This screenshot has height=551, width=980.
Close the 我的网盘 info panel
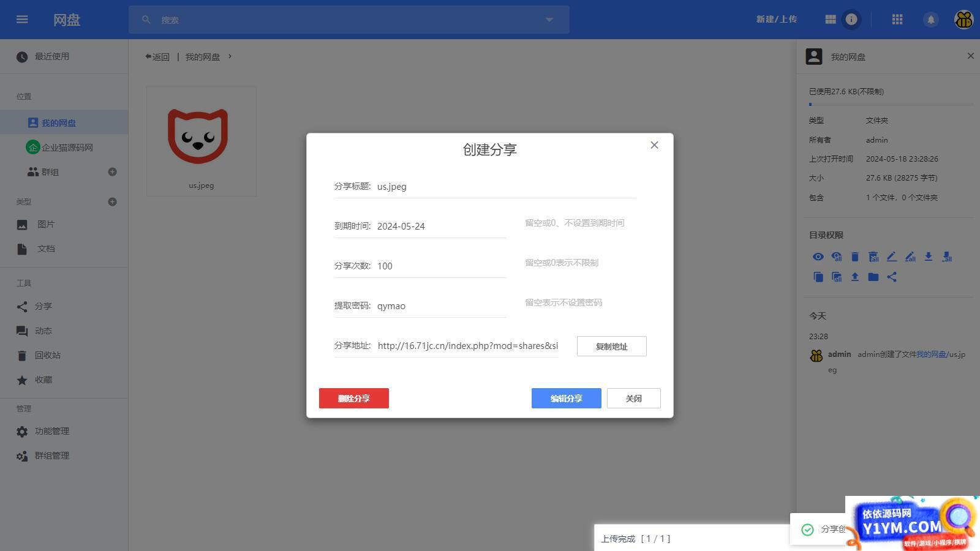tap(970, 56)
